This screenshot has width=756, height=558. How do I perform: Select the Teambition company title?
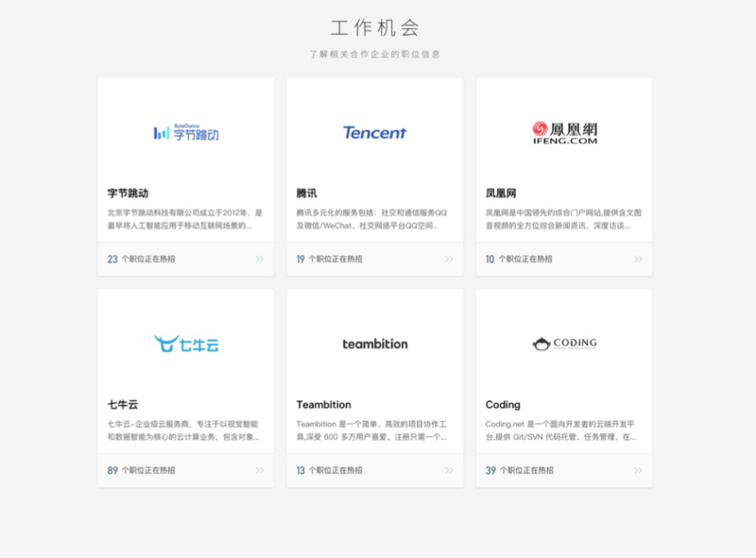[323, 405]
